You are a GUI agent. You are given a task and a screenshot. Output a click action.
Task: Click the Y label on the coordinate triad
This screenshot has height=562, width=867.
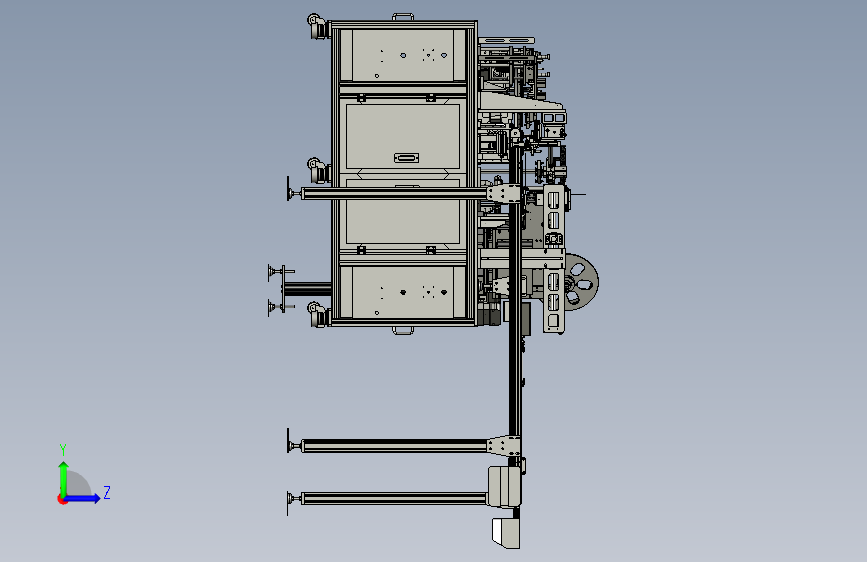[x=63, y=449]
